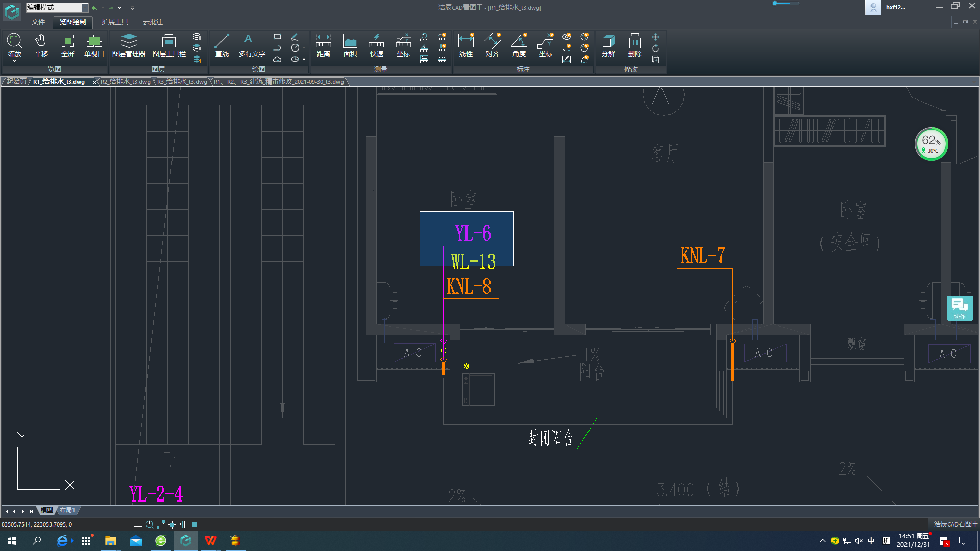Select the revision cloud drawing tool
The image size is (980, 551).
[277, 59]
